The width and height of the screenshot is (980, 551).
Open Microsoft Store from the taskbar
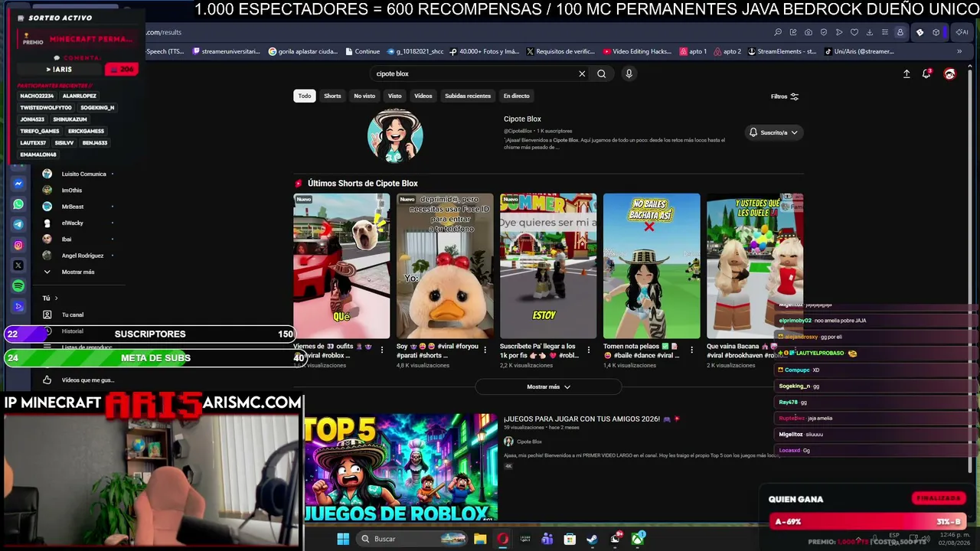[x=570, y=539]
